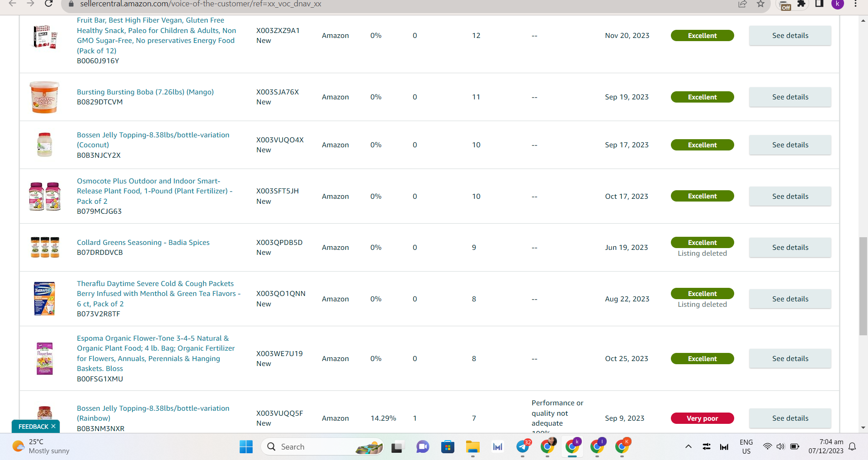The width and height of the screenshot is (868, 460).
Task: Open the Chat app on the taskbar
Action: pyautogui.click(x=423, y=447)
